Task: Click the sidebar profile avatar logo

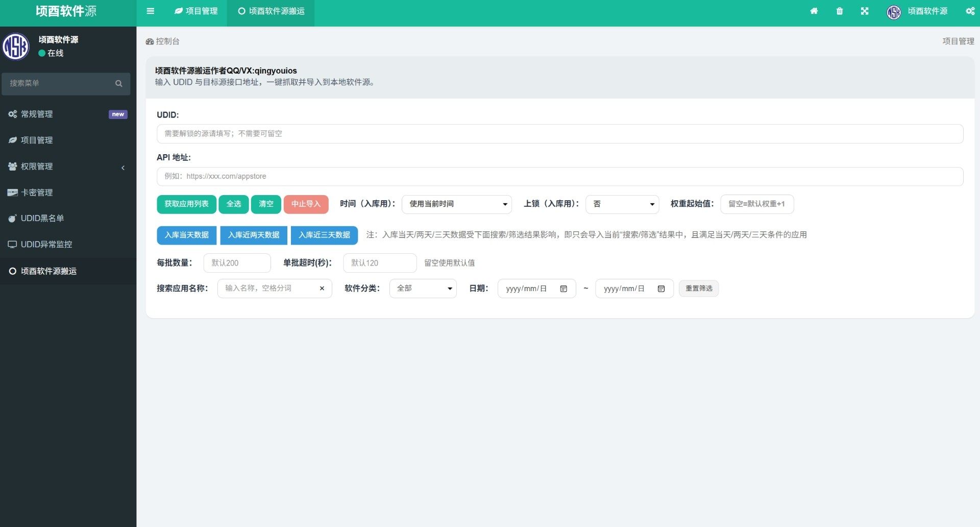Action: [16, 46]
